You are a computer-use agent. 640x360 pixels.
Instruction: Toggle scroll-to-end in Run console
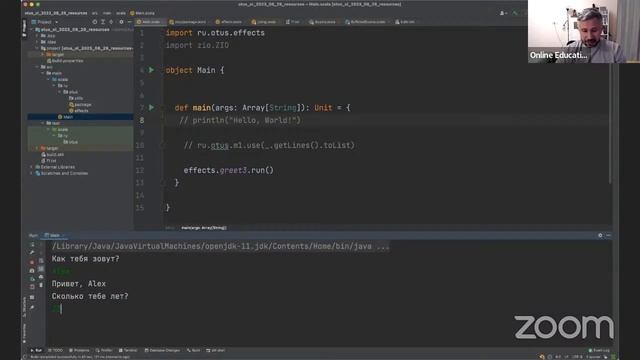[41, 269]
